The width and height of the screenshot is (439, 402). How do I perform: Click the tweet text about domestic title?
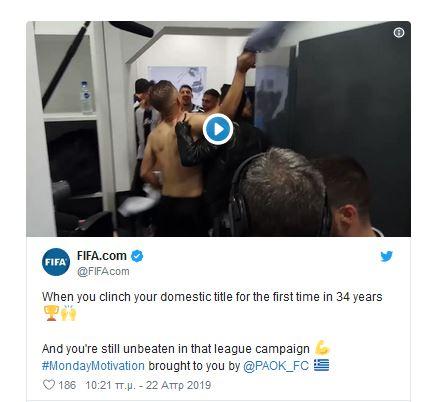click(212, 296)
